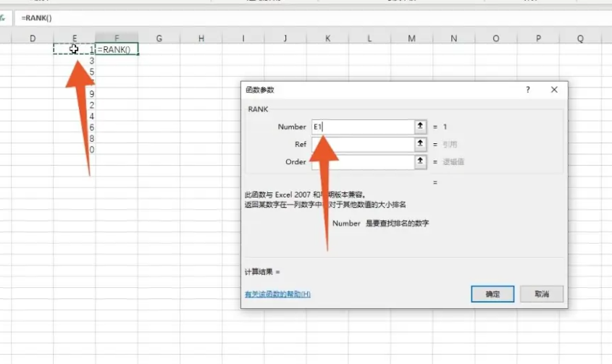Close the function arguments dialog
Screen dimensions: 612x364
554,90
